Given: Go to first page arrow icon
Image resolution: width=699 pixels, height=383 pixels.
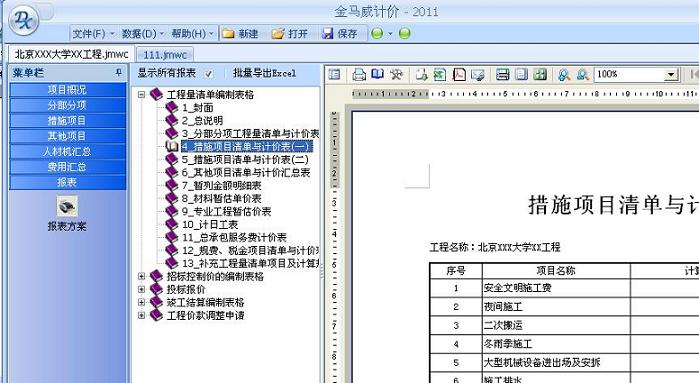Looking at the screenshot, I should point(694,74).
